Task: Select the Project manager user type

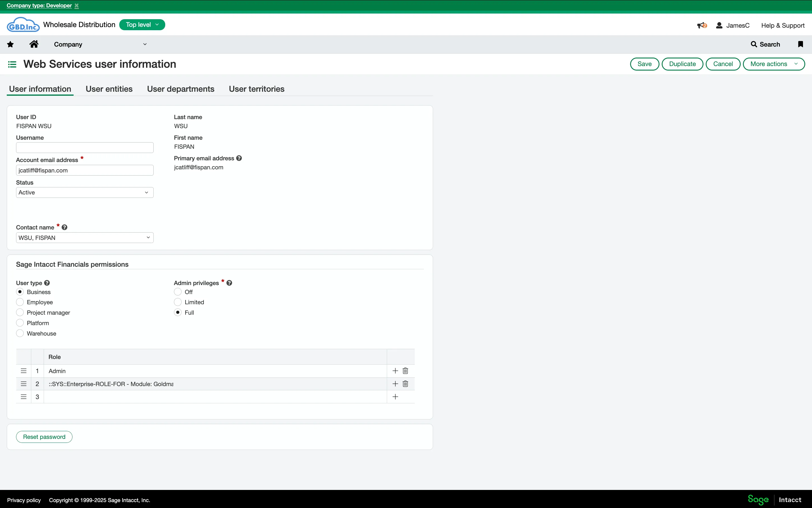Action: point(20,312)
